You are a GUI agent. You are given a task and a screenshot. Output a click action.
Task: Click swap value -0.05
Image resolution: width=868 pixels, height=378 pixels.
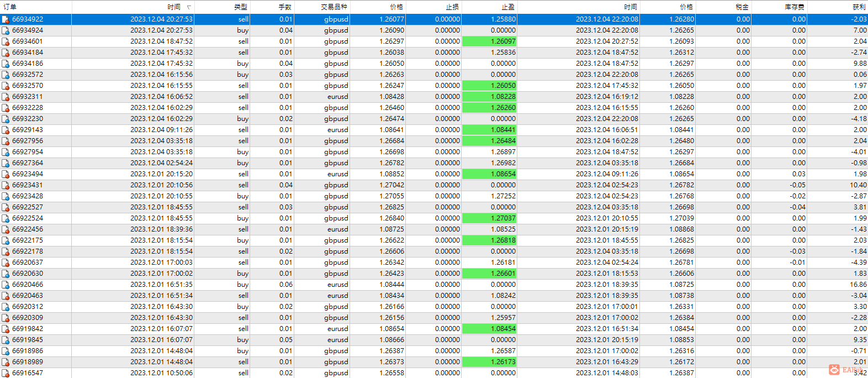pos(797,185)
